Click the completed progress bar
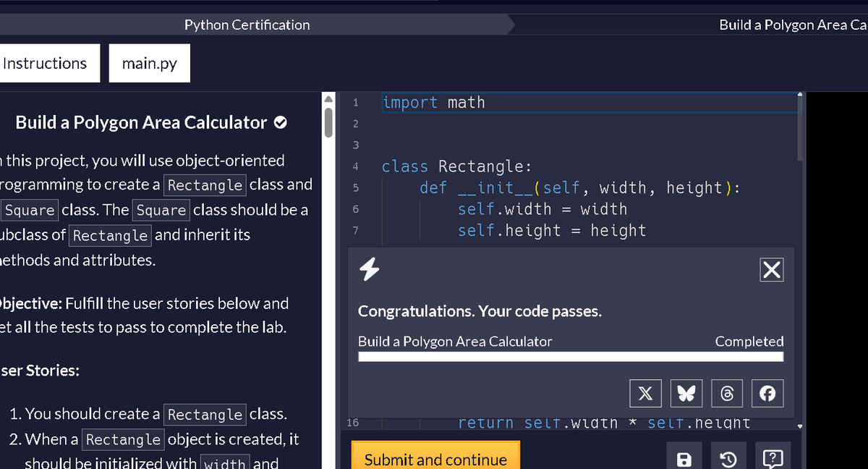 click(571, 357)
